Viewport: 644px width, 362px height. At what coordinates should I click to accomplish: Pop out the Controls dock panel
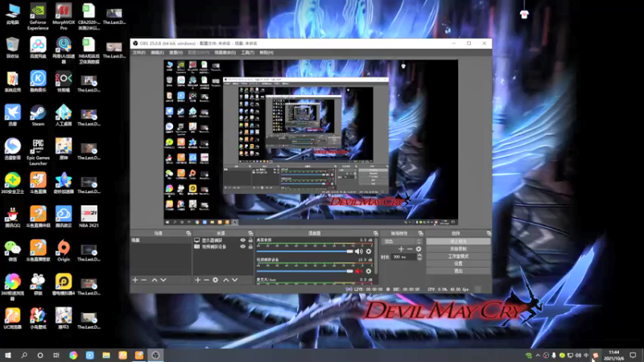point(489,233)
